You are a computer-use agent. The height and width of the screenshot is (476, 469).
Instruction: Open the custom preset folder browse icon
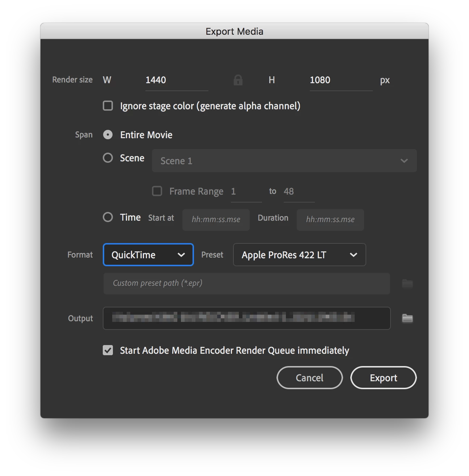(x=407, y=283)
